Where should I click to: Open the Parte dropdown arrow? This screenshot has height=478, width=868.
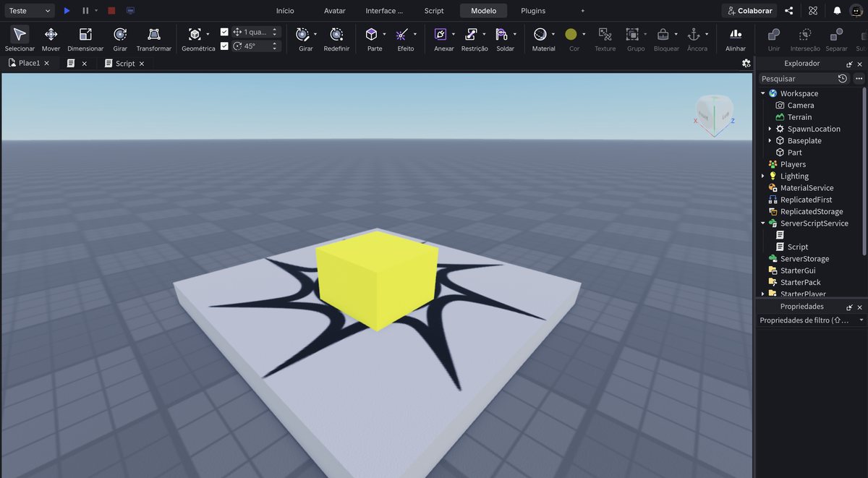click(x=384, y=34)
